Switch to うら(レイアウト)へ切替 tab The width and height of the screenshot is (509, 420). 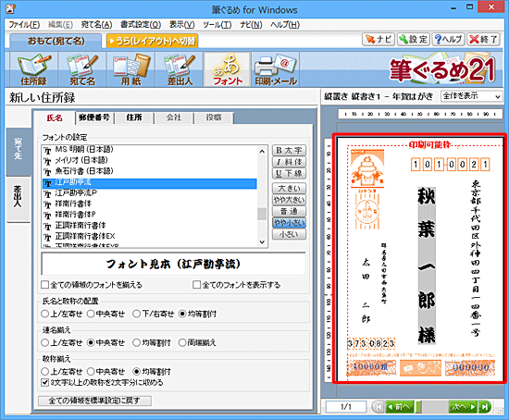[153, 41]
